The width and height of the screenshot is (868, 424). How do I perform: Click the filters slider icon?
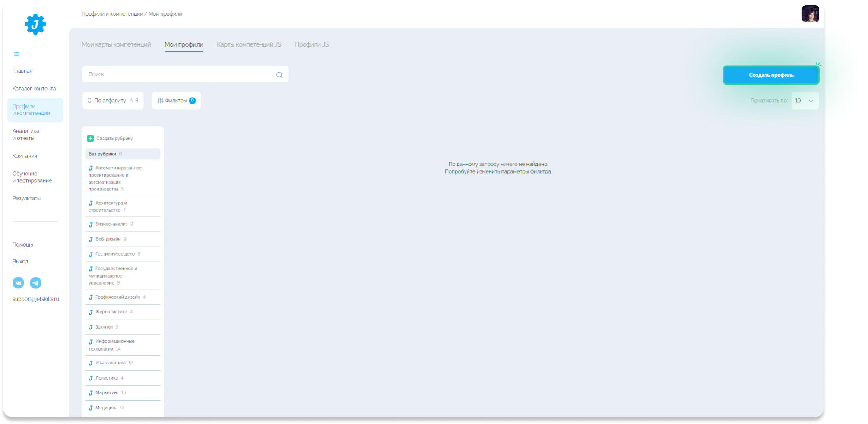(x=160, y=101)
